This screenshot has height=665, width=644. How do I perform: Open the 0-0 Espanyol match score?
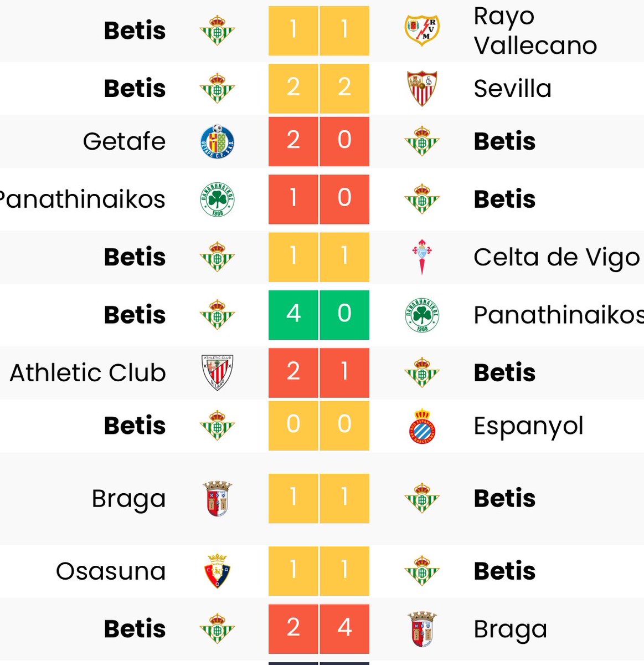coord(319,426)
